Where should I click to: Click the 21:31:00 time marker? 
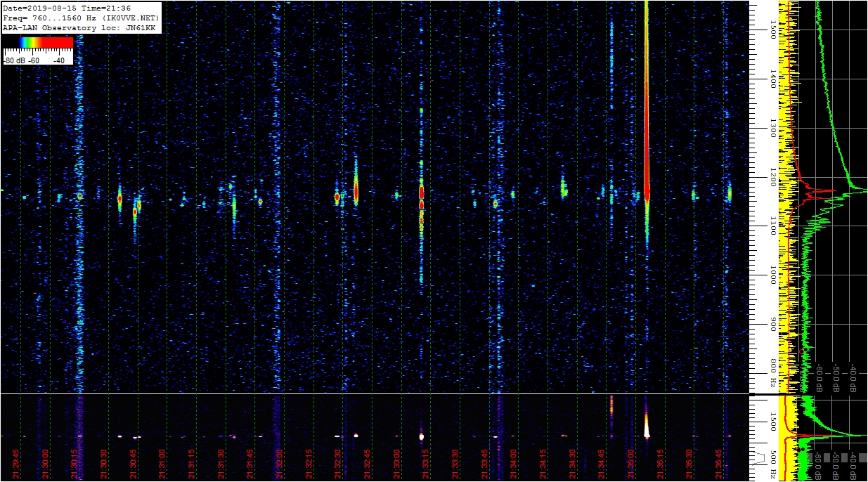point(163,464)
